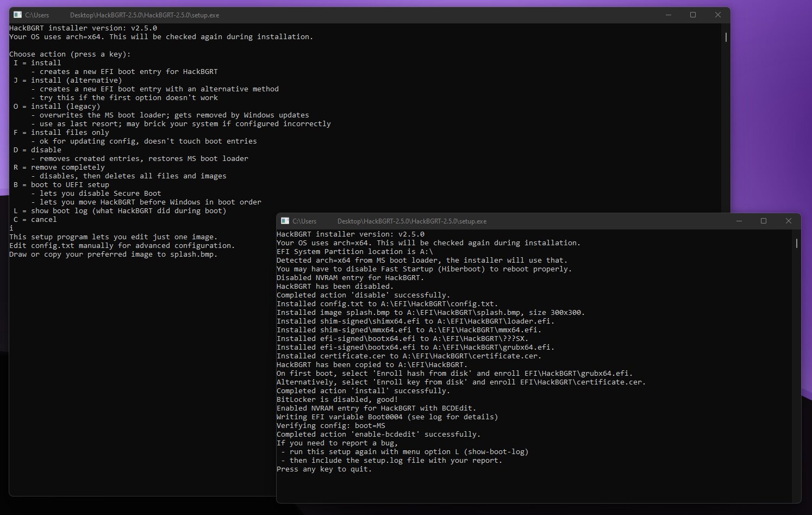Viewport: 812px width, 515px height.
Task: Click 'use as last resort; may brick your system' line
Action: point(181,124)
